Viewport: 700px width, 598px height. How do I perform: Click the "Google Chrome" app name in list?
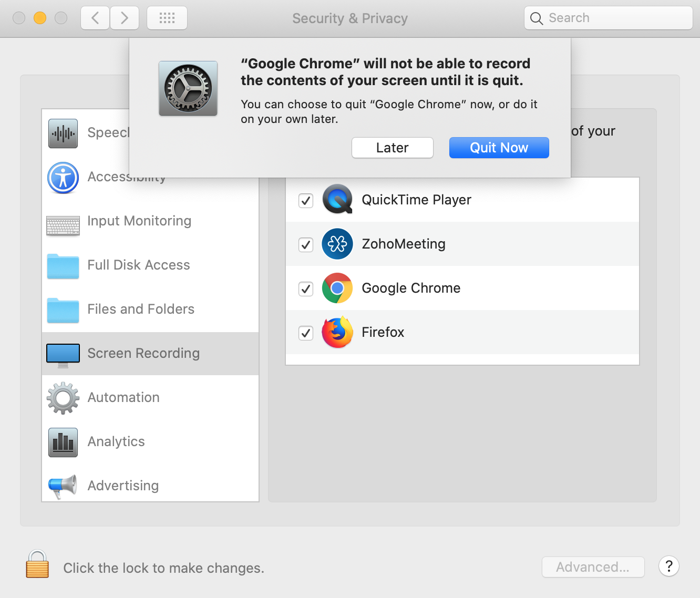tap(411, 288)
